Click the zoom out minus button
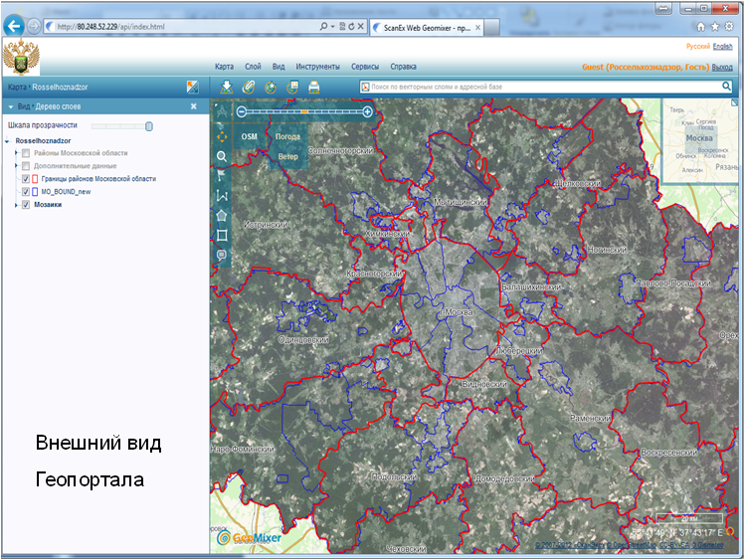 pos(242,111)
